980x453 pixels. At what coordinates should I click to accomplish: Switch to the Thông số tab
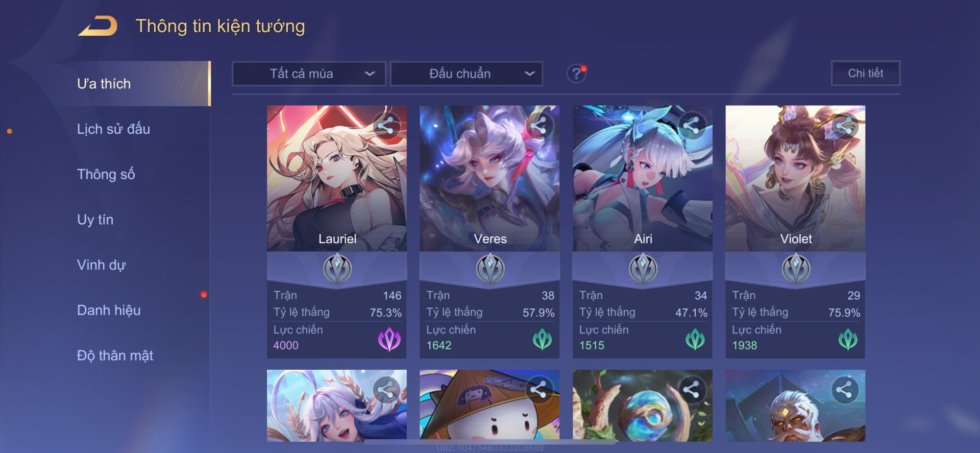106,175
